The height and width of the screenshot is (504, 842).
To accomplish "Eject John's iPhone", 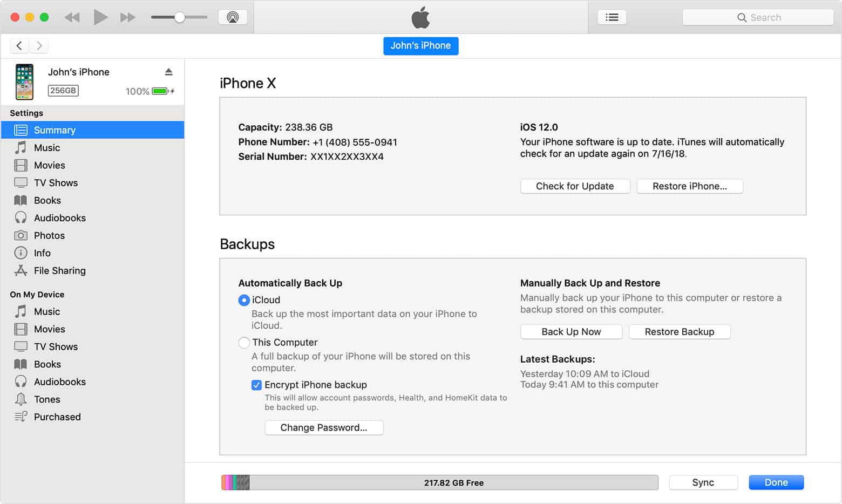I will click(x=169, y=71).
